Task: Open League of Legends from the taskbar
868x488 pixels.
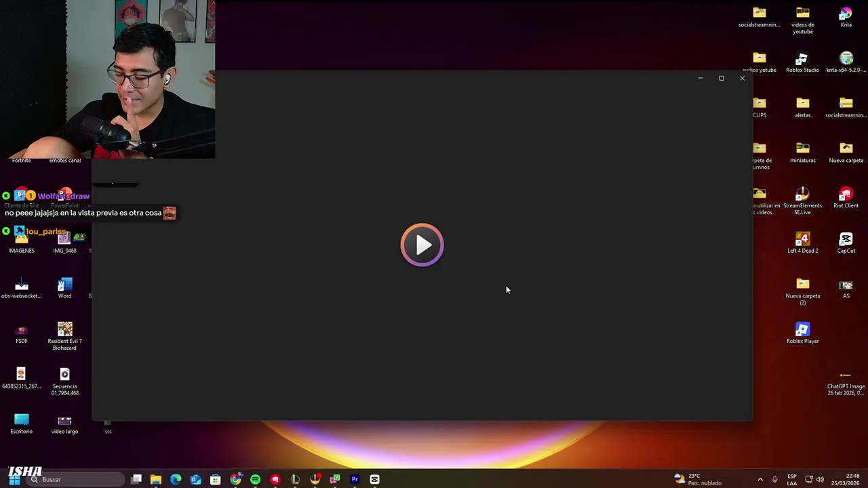Action: pos(295,479)
